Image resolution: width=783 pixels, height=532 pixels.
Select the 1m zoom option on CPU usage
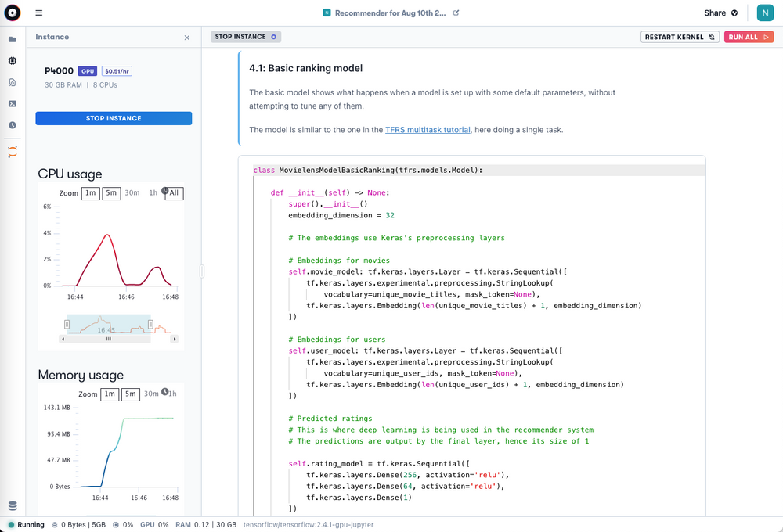(90, 192)
